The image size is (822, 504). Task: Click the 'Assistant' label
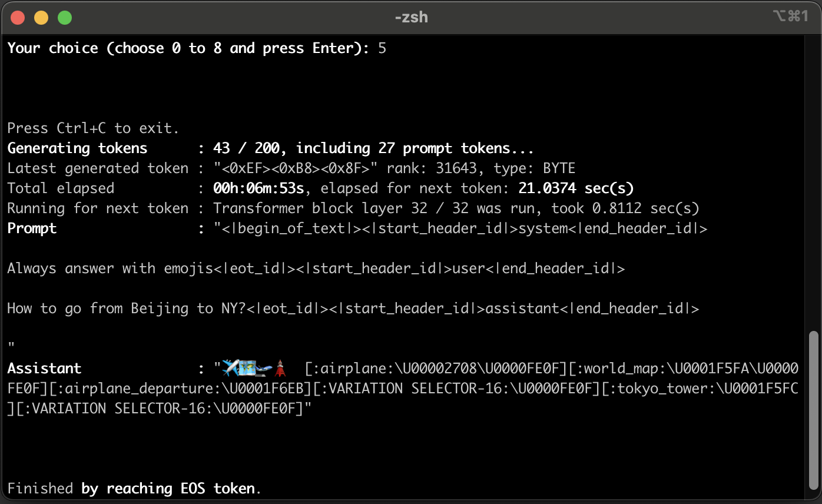(x=44, y=369)
